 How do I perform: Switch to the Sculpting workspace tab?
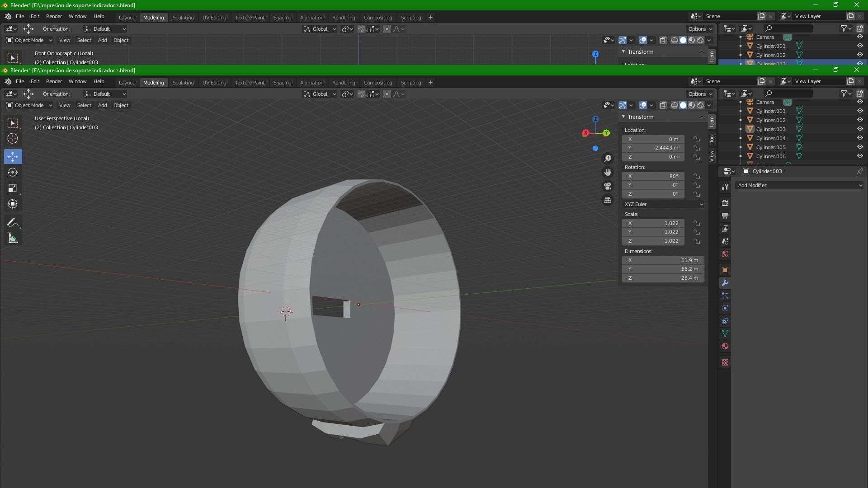click(183, 83)
